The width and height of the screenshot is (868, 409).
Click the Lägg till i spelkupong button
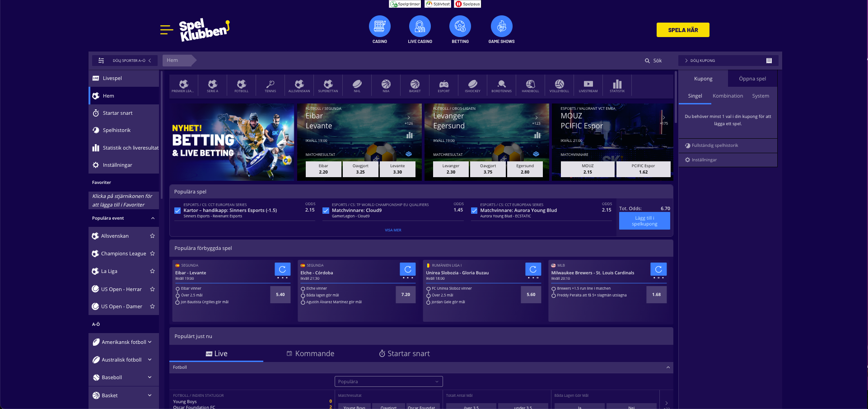tap(644, 221)
